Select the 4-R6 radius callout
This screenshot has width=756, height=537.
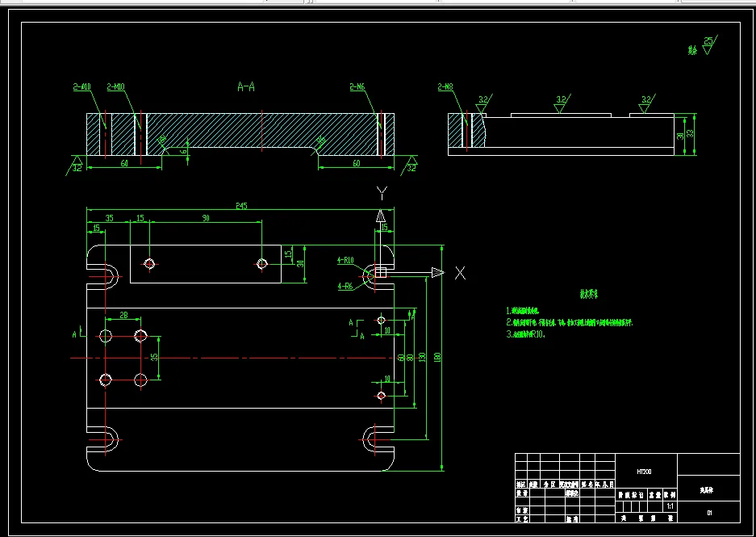[x=345, y=286]
